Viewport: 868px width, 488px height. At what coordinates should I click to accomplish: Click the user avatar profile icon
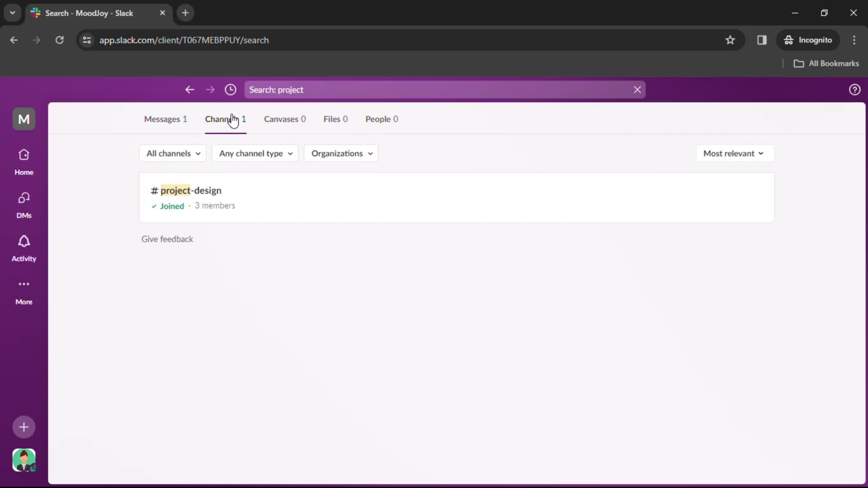[24, 460]
